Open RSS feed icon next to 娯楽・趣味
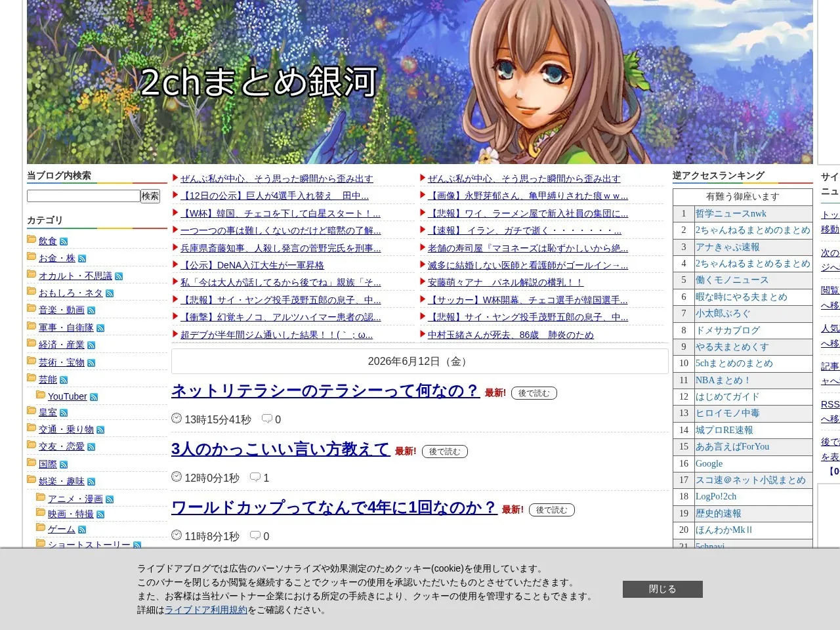This screenshot has height=630, width=840. coord(91,482)
